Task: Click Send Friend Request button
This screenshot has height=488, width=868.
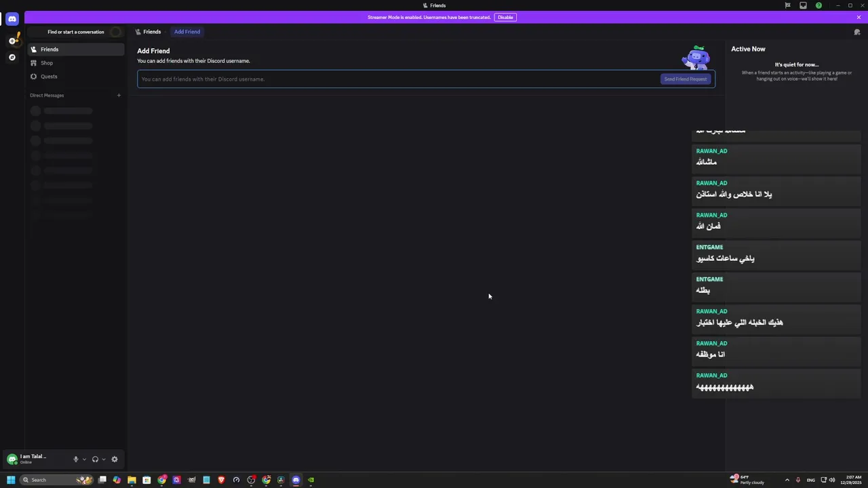Action: click(x=686, y=79)
